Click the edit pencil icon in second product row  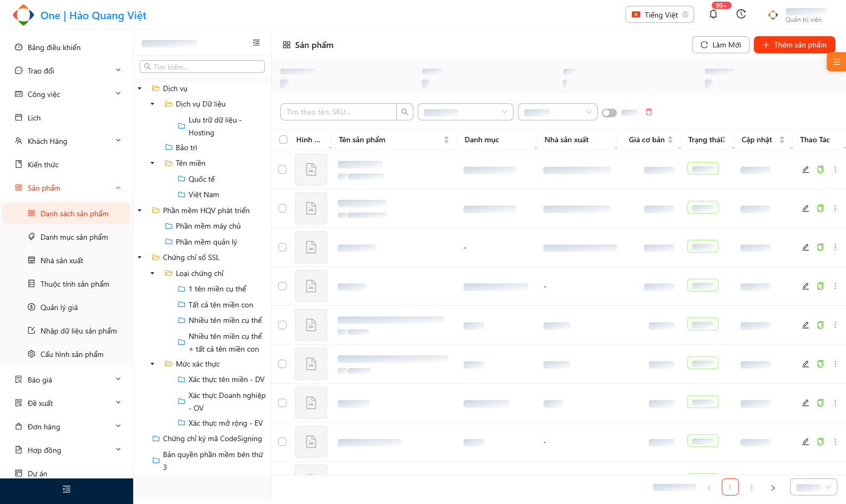(x=806, y=208)
